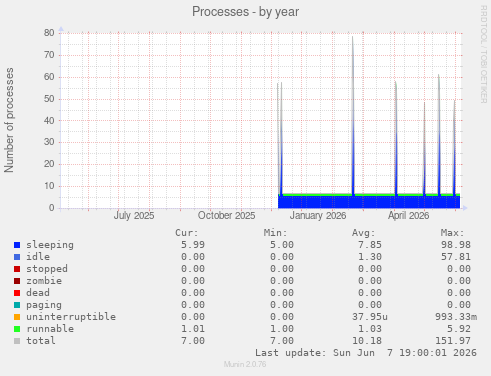Click the 'Min:' column header
Image resolution: width=491 pixels, height=376 pixels.
click(x=275, y=233)
